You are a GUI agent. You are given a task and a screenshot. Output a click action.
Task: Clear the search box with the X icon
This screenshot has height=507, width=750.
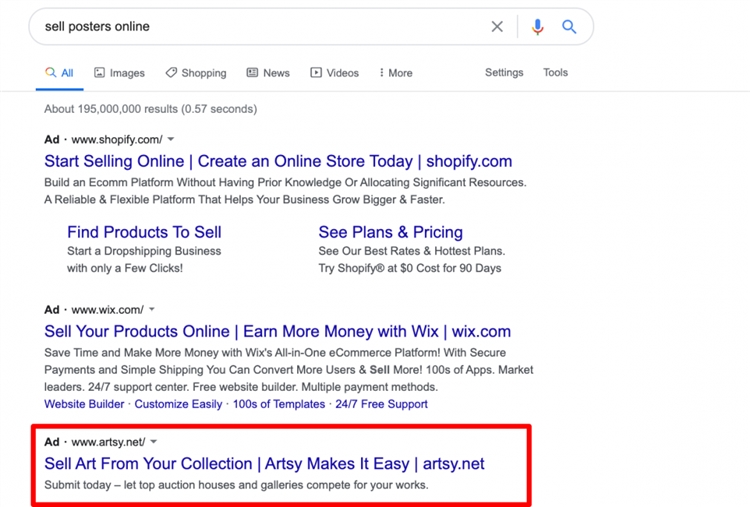point(497,27)
